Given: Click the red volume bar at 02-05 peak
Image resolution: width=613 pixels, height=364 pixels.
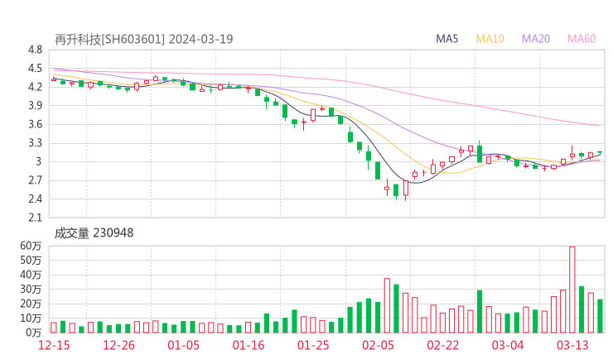Looking at the screenshot, I should [x=387, y=305].
